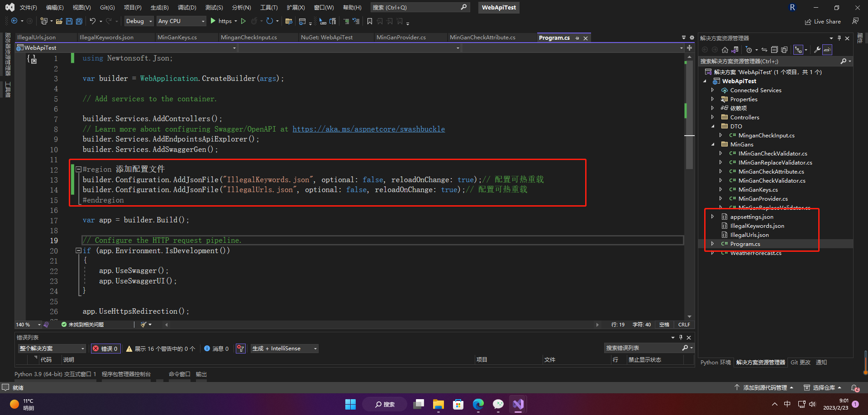868x415 pixels.
Task: Click the pending changes filter clock icon
Action: [x=749, y=50]
